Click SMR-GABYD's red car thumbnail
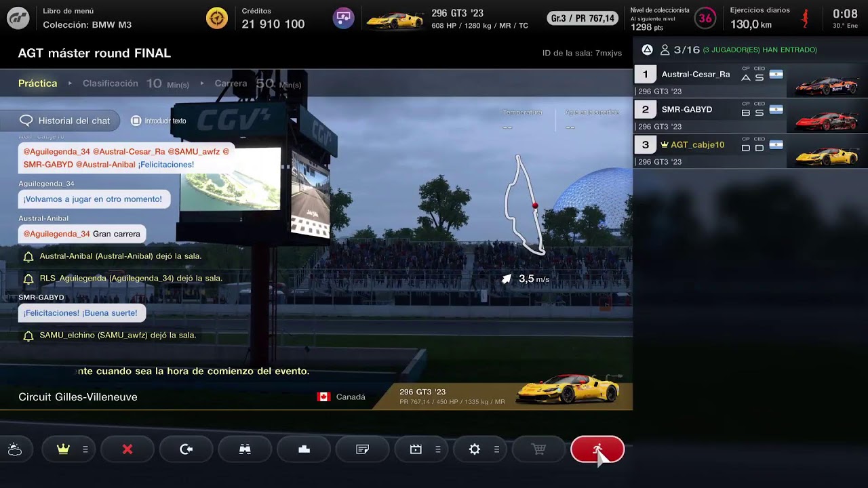The height and width of the screenshot is (488, 868). coord(827,120)
